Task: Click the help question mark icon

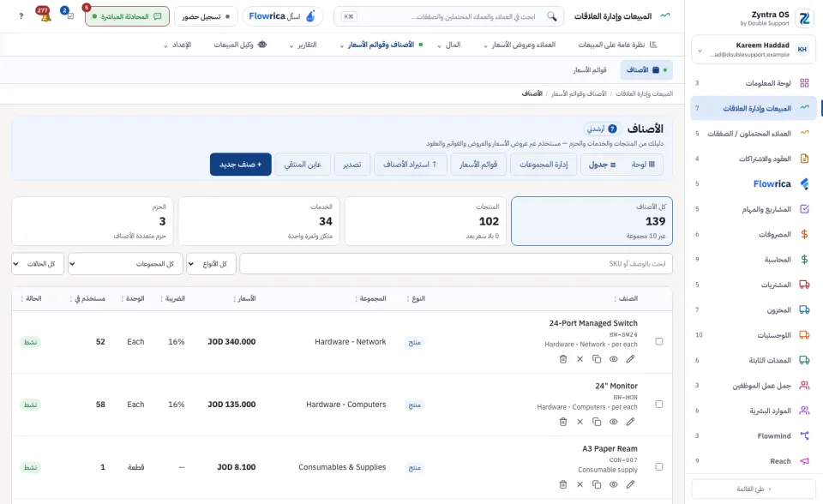Action: pos(21,16)
